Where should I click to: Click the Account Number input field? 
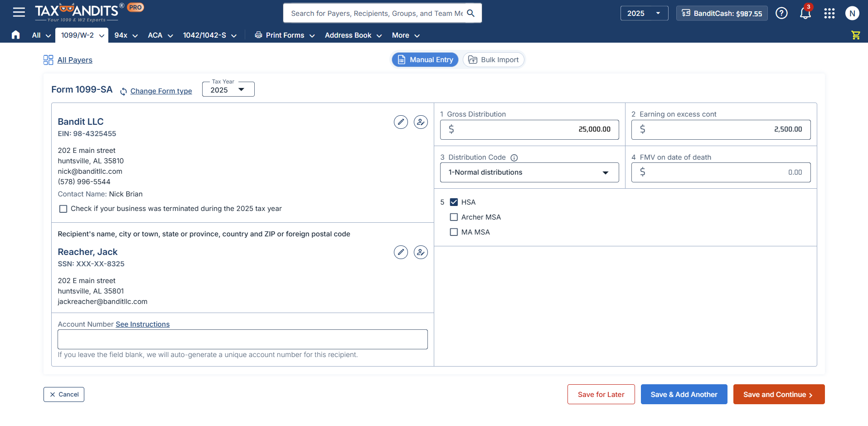(242, 339)
